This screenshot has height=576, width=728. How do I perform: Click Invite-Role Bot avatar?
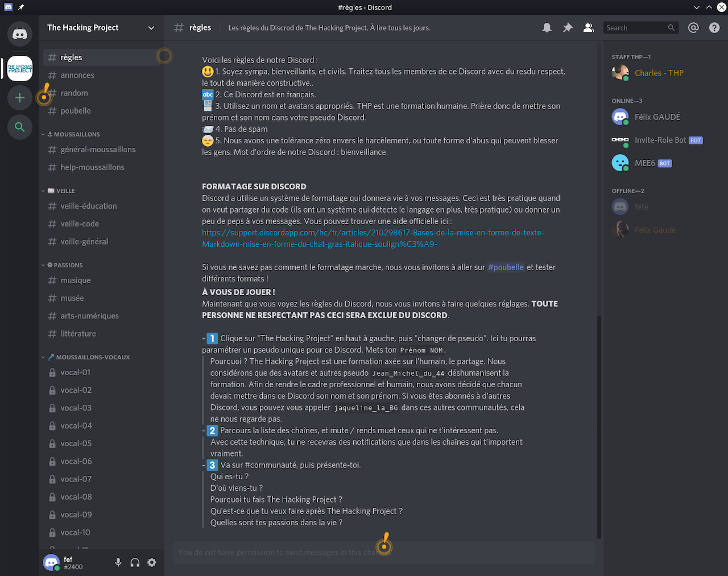[620, 140]
